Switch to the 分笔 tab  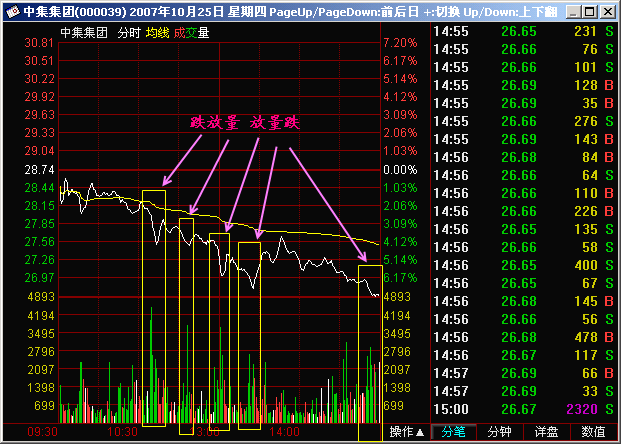click(453, 432)
